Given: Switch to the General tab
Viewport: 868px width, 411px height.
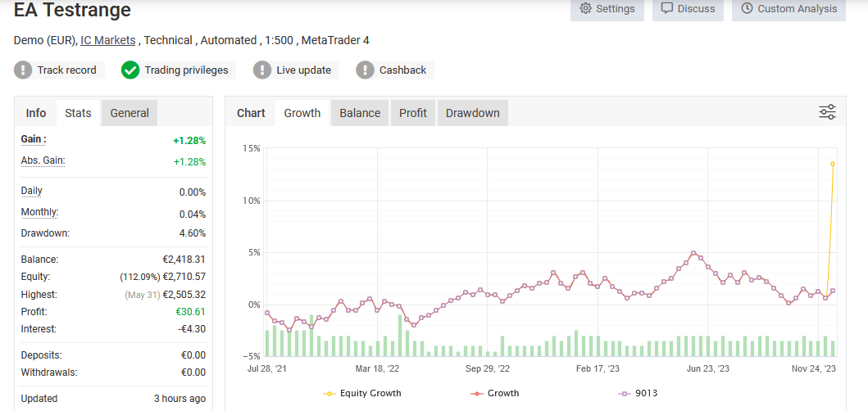Looking at the screenshot, I should click(x=130, y=113).
